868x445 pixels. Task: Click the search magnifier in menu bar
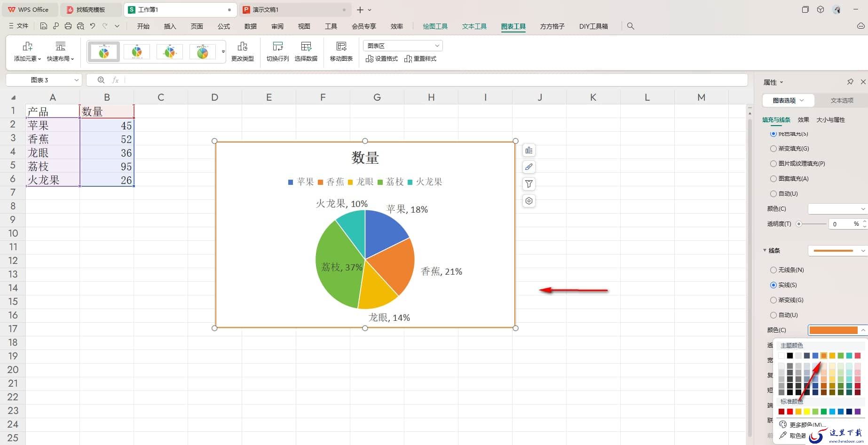click(631, 26)
